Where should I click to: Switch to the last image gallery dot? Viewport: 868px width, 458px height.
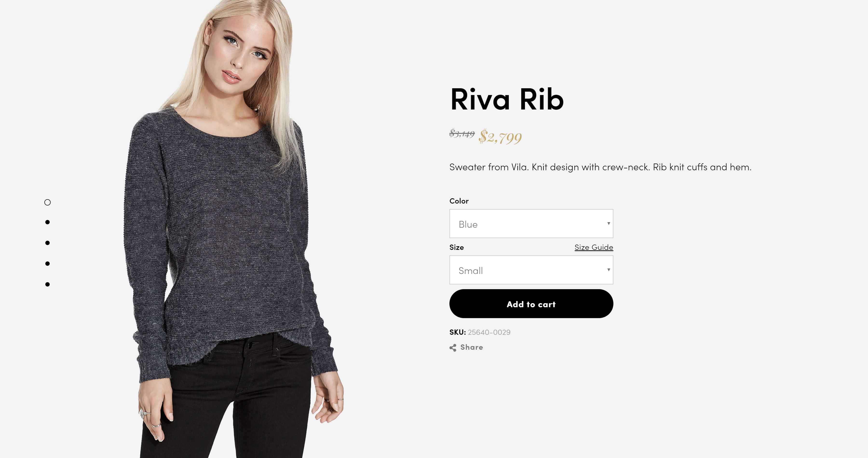coord(47,284)
